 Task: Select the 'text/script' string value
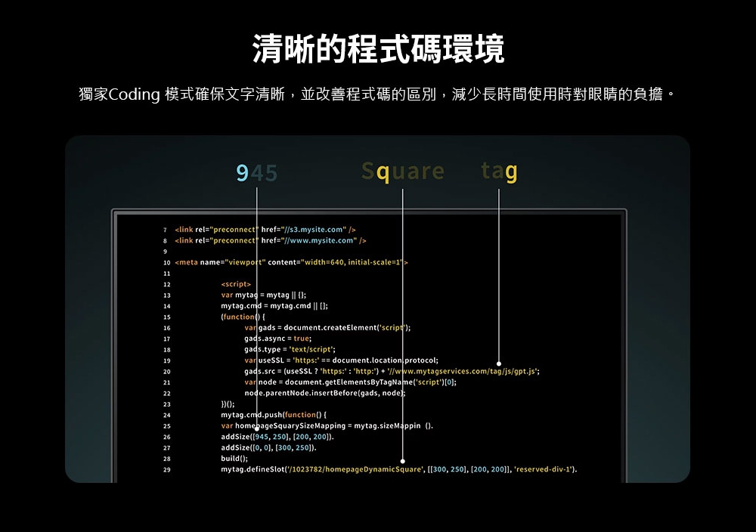(312, 350)
